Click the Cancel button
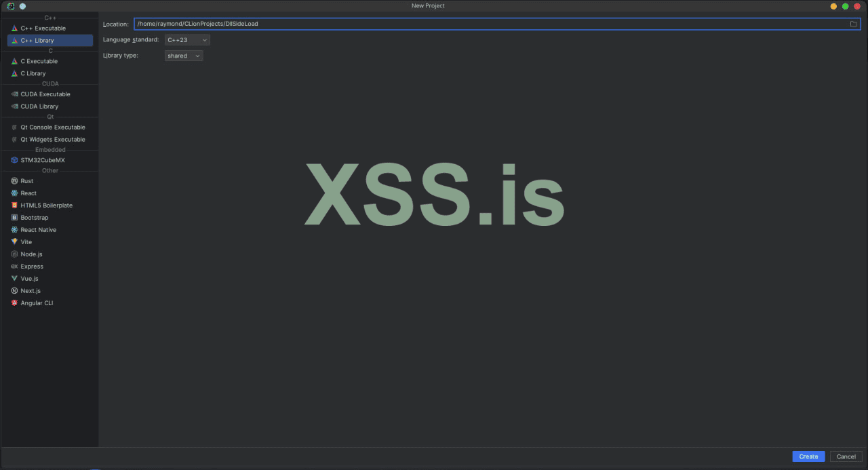868x470 pixels. click(846, 456)
